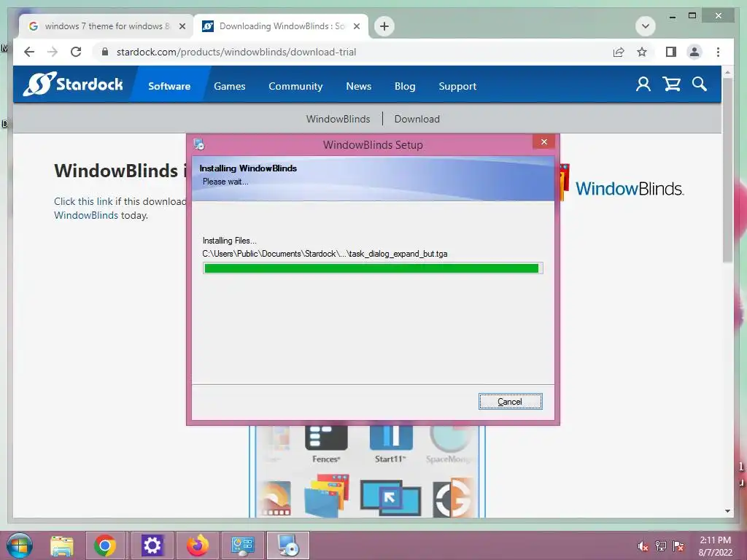Toggle the Chrome side panel icon
This screenshot has width=747, height=560.
coord(671,52)
